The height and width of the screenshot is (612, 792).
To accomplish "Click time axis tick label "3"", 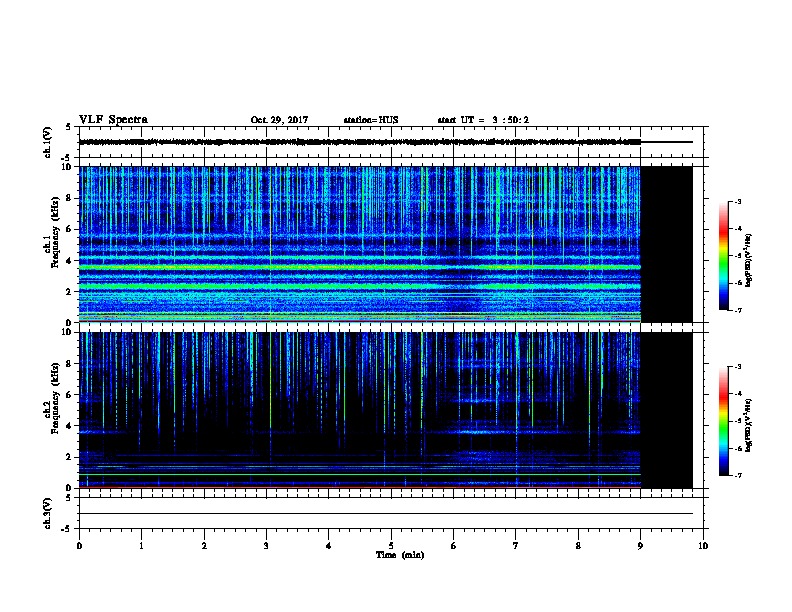I will click(x=266, y=546).
